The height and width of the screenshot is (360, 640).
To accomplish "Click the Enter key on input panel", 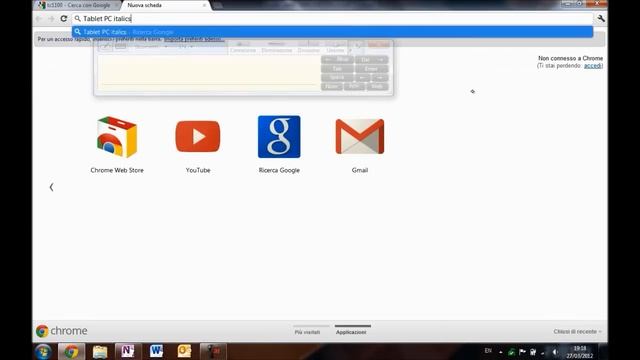I will tap(371, 69).
